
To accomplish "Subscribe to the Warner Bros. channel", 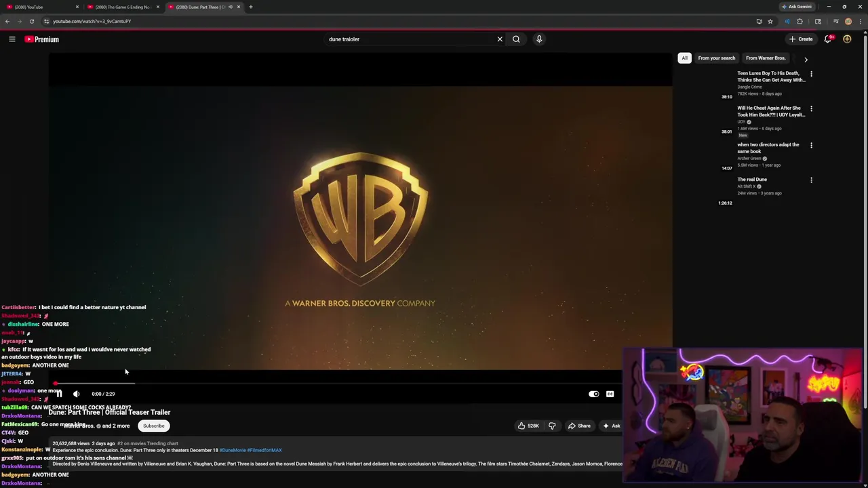I will coord(154,426).
